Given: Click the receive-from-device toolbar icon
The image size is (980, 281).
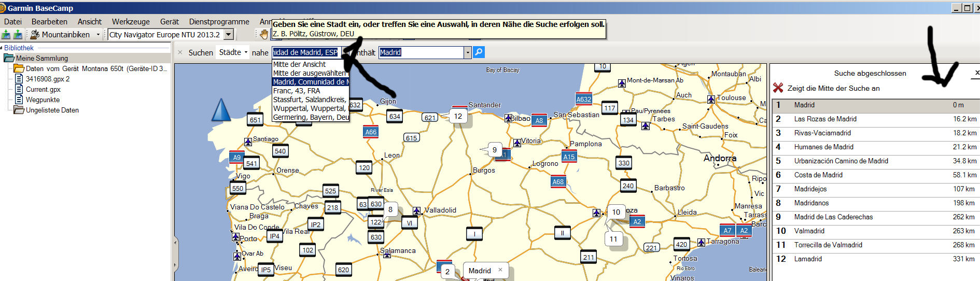Looking at the screenshot, I should (18, 35).
